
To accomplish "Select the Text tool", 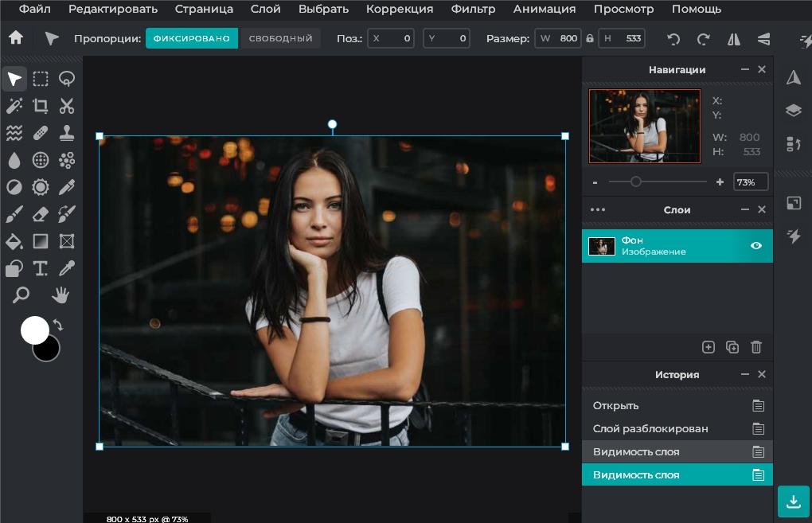I will [x=41, y=268].
